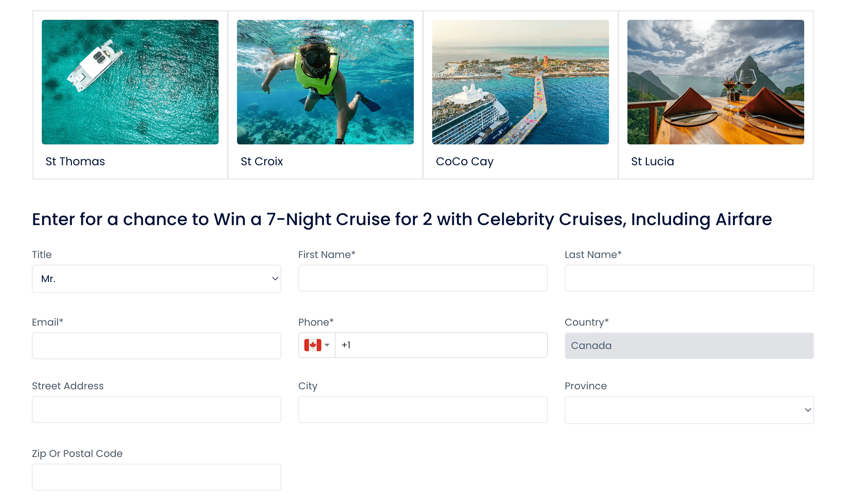Click inside the Last Name field

[x=689, y=278]
